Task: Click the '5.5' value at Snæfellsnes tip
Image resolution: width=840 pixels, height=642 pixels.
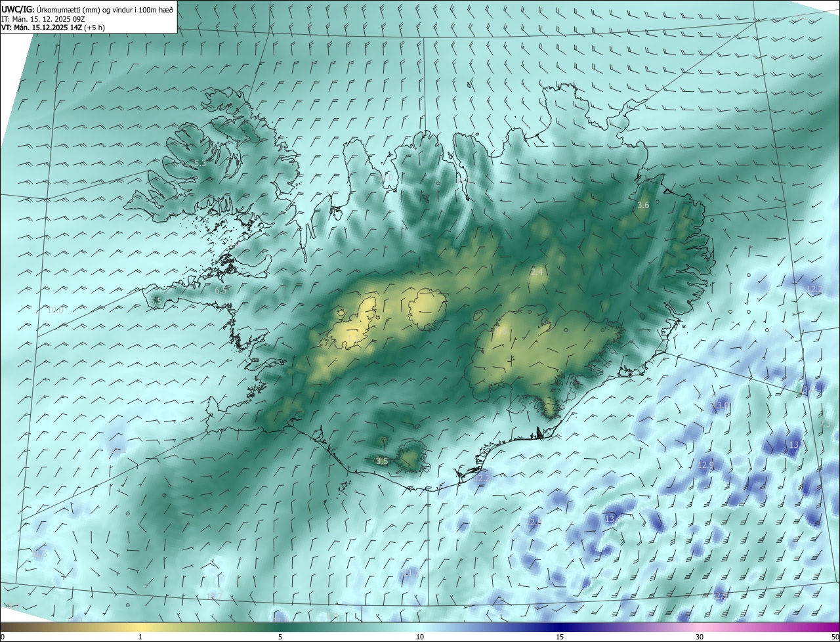Action: 156,301
